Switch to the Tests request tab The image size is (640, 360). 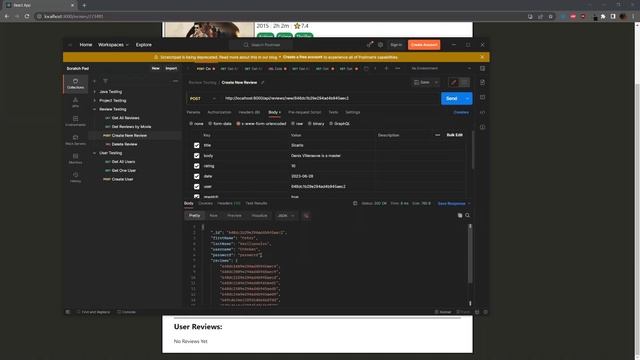(333, 112)
